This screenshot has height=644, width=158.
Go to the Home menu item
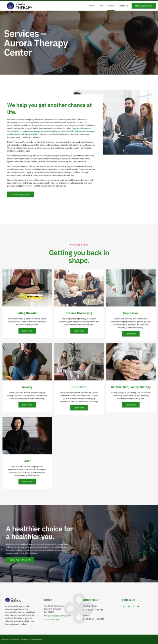(92, 6)
